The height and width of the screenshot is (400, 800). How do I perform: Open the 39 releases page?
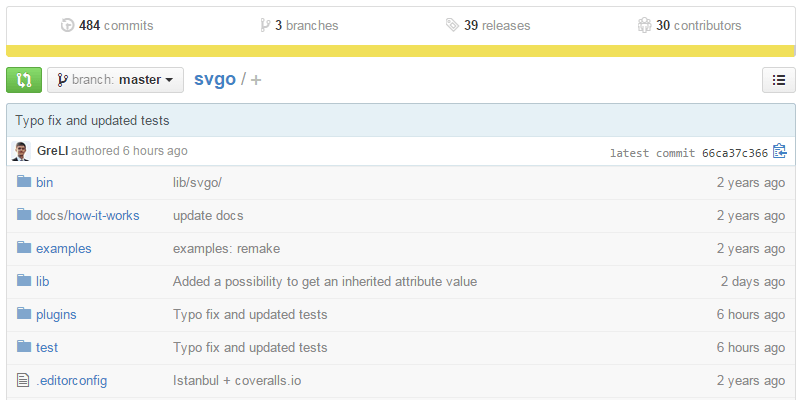click(x=488, y=25)
